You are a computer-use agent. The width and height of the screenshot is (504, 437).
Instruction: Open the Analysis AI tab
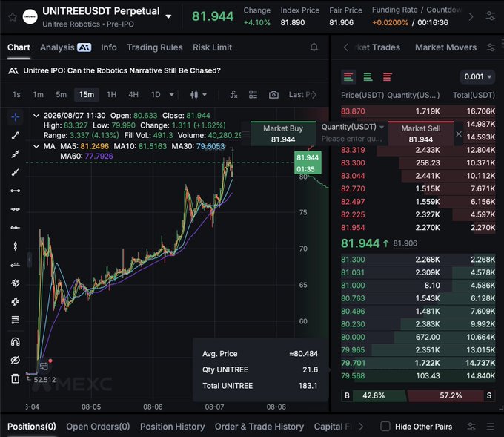coord(65,47)
